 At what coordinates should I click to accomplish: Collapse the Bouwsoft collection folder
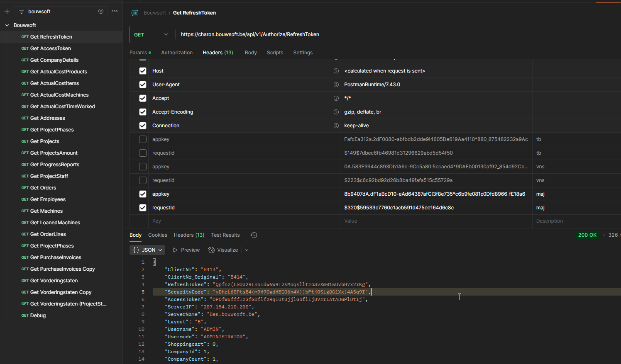click(x=7, y=25)
